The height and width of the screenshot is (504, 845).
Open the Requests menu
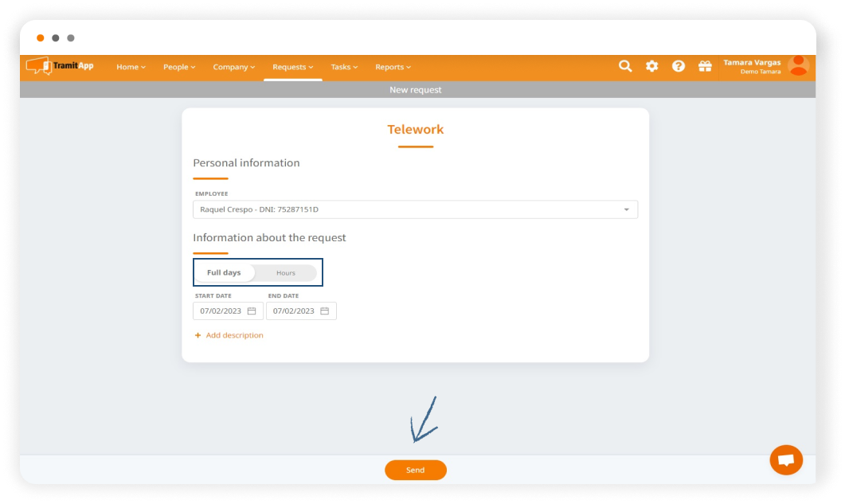292,67
